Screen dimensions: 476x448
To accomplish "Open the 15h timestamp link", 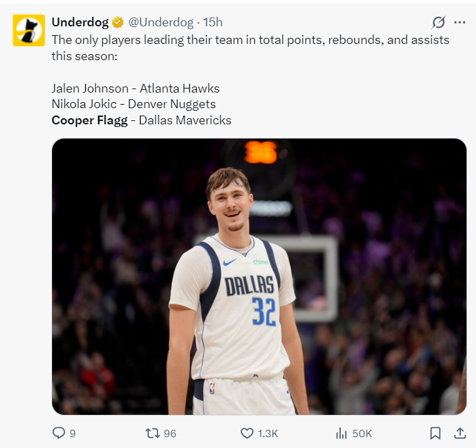I will click(213, 22).
